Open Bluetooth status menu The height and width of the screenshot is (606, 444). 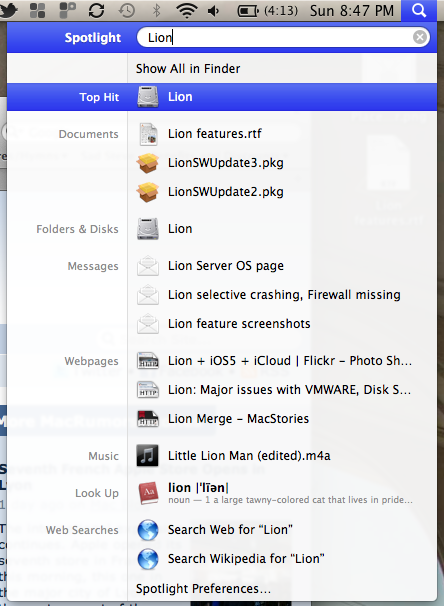pos(157,10)
